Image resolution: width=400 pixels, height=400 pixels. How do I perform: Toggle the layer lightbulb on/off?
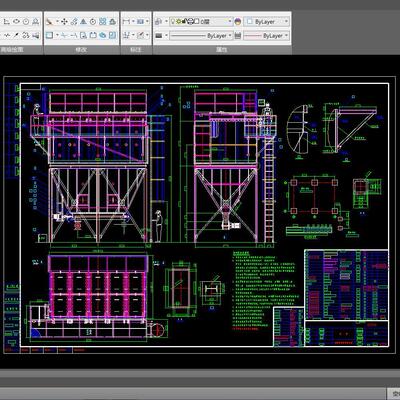click(x=173, y=22)
